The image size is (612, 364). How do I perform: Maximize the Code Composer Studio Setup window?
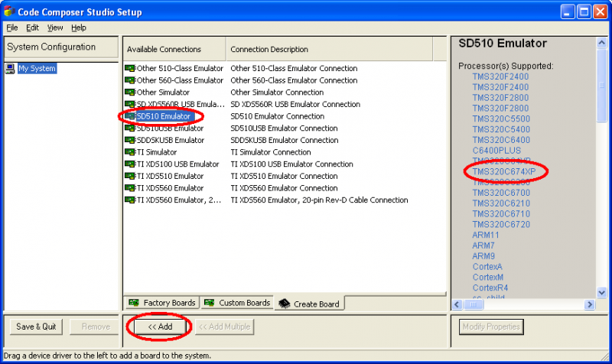coord(584,11)
